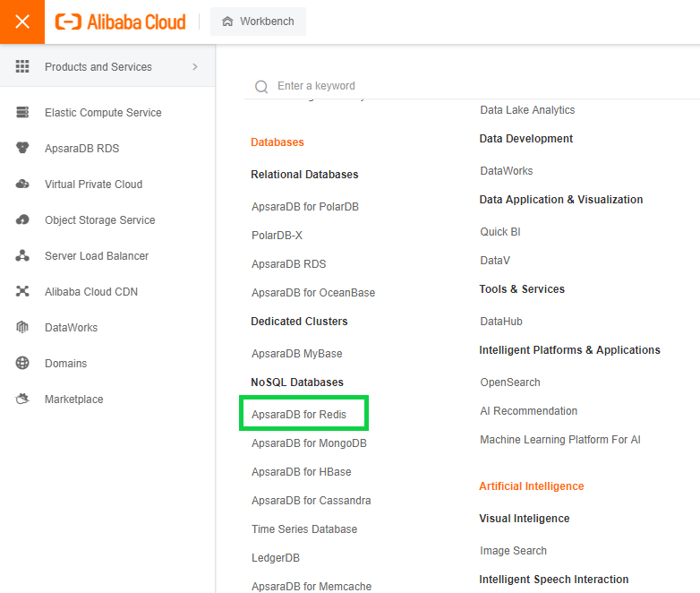Click the Dedicated Clusters subheading

click(299, 322)
